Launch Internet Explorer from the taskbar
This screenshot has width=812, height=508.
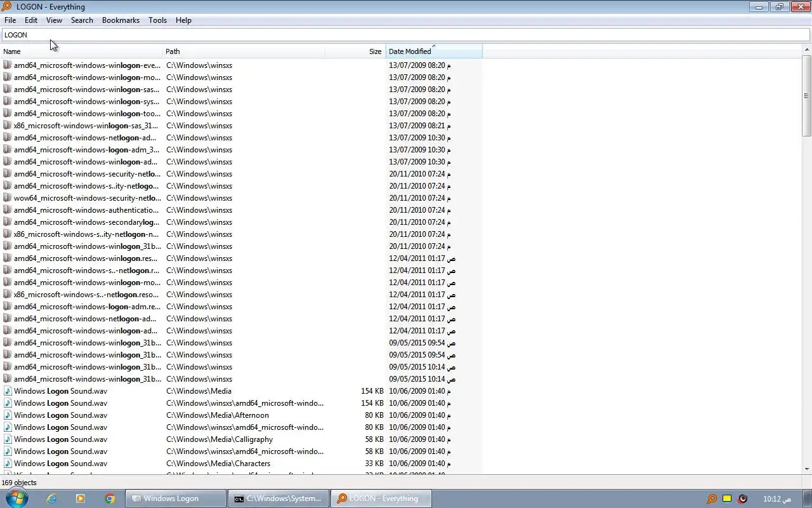51,498
